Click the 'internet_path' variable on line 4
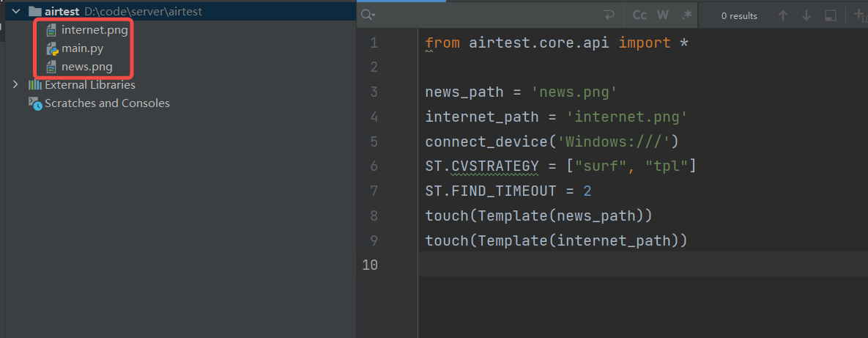This screenshot has height=338, width=868. (x=481, y=117)
